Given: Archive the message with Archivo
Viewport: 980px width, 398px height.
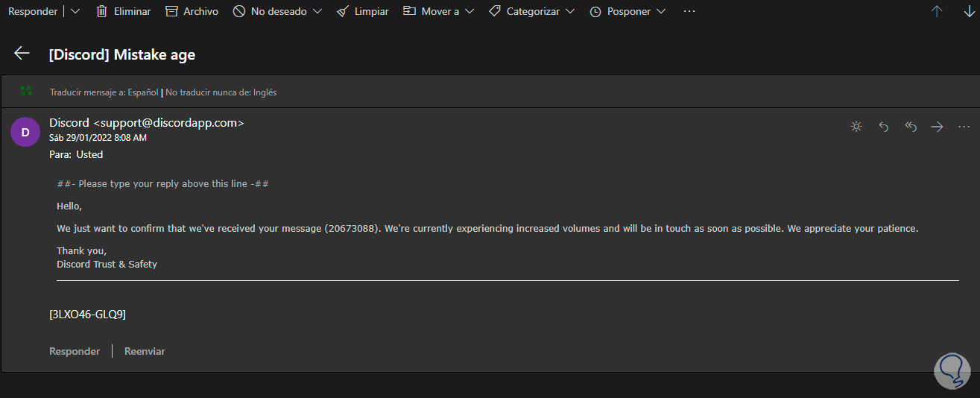Looking at the screenshot, I should tap(192, 11).
